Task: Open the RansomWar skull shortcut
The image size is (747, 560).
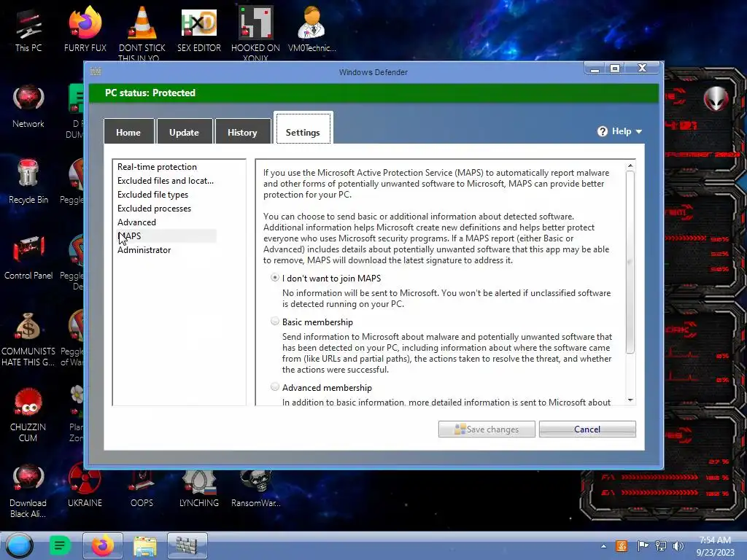Action: tap(256, 489)
